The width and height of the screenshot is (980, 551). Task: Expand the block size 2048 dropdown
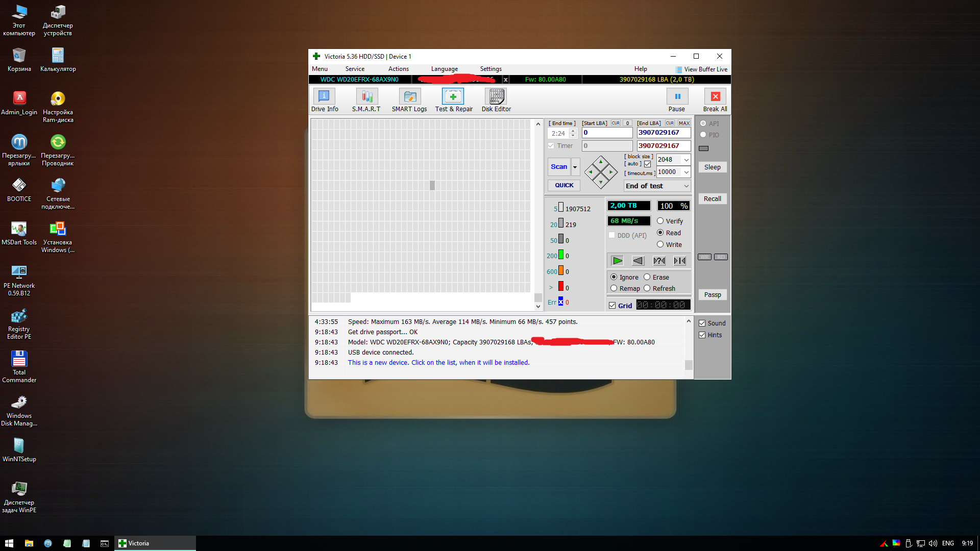point(686,160)
